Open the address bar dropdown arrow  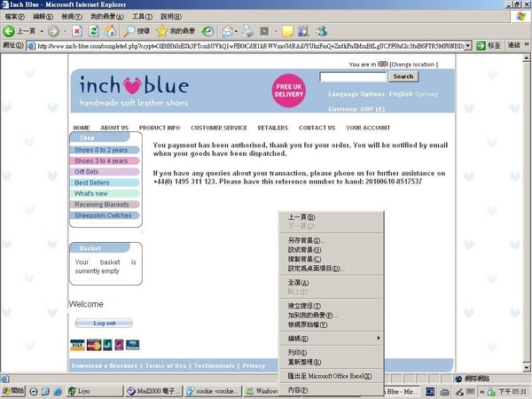point(468,45)
